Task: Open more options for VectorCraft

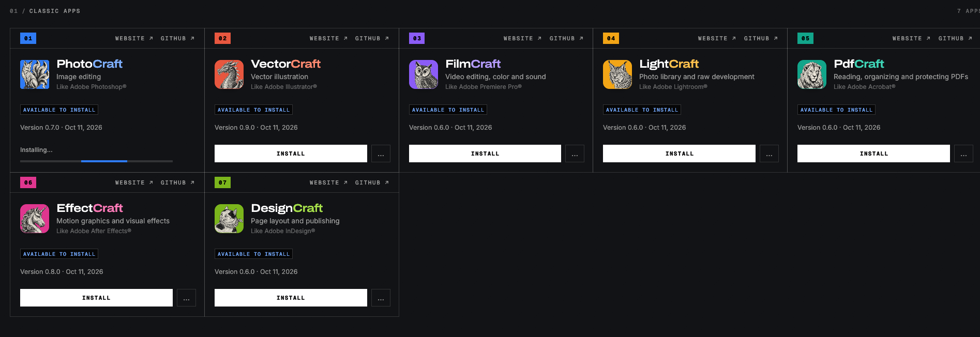Action: (x=381, y=154)
